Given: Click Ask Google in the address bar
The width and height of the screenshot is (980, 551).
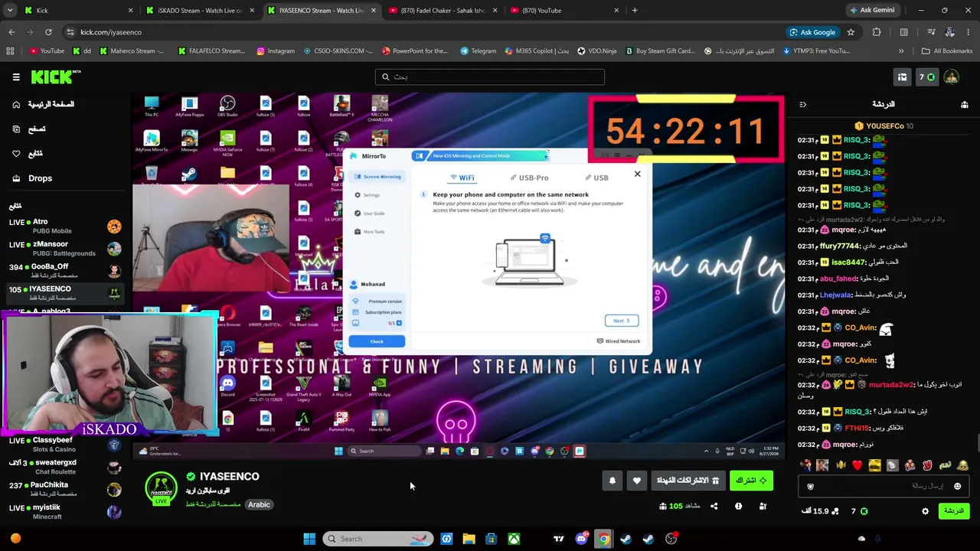Looking at the screenshot, I should tap(812, 32).
